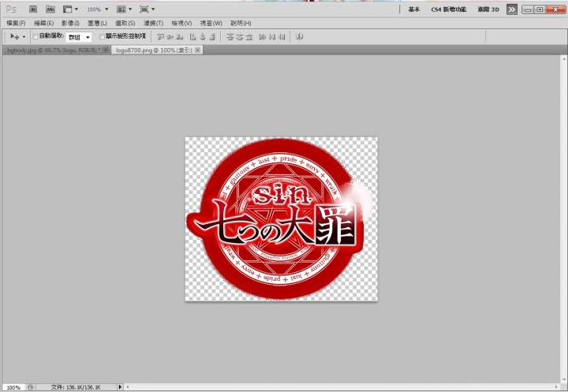
Task: Click the vertical scrollbar down arrow
Action: [564, 380]
